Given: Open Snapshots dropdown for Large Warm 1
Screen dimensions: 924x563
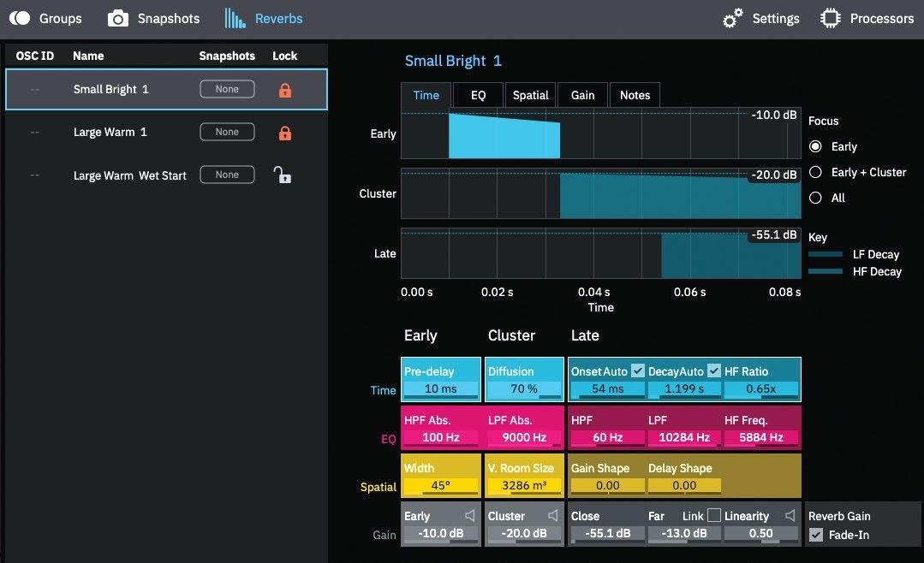Looking at the screenshot, I should coord(227,132).
